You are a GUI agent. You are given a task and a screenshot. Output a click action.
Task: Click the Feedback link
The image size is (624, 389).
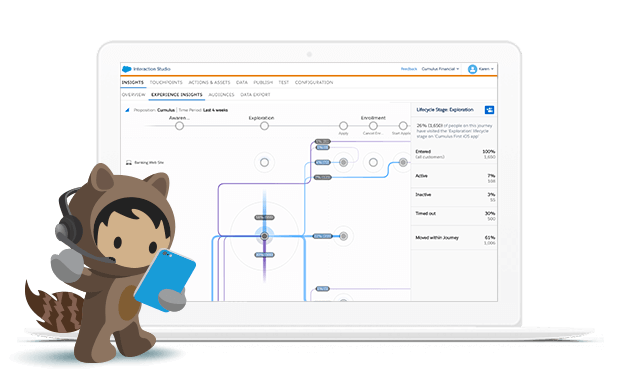coord(409,69)
